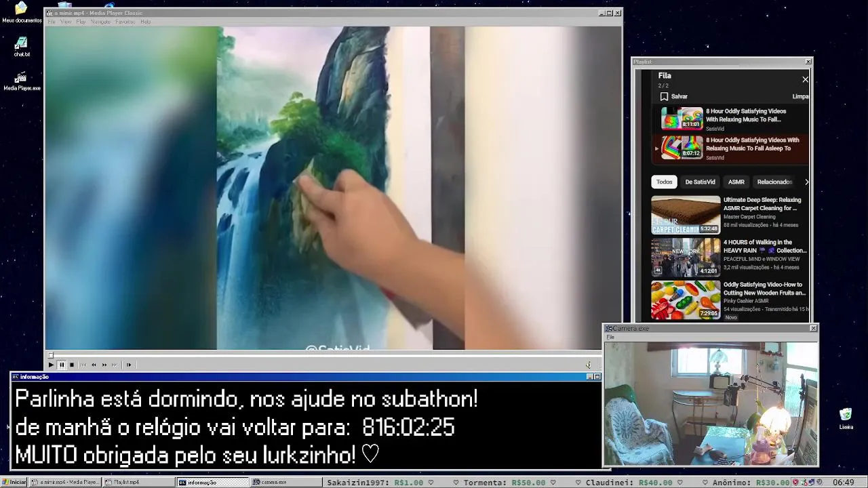This screenshot has width=868, height=488.
Task: Click title '4 HOURS of Walking in the HEAVY RAIN'
Action: 765,246
